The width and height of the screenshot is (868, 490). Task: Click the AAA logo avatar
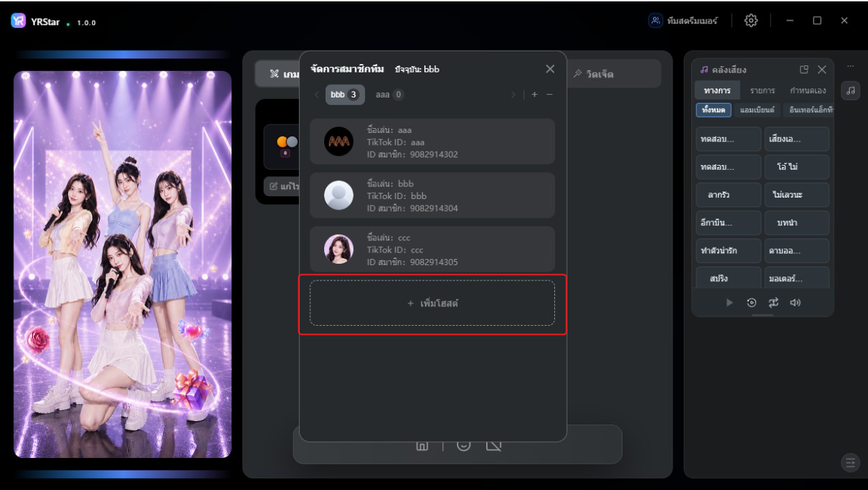coord(339,142)
